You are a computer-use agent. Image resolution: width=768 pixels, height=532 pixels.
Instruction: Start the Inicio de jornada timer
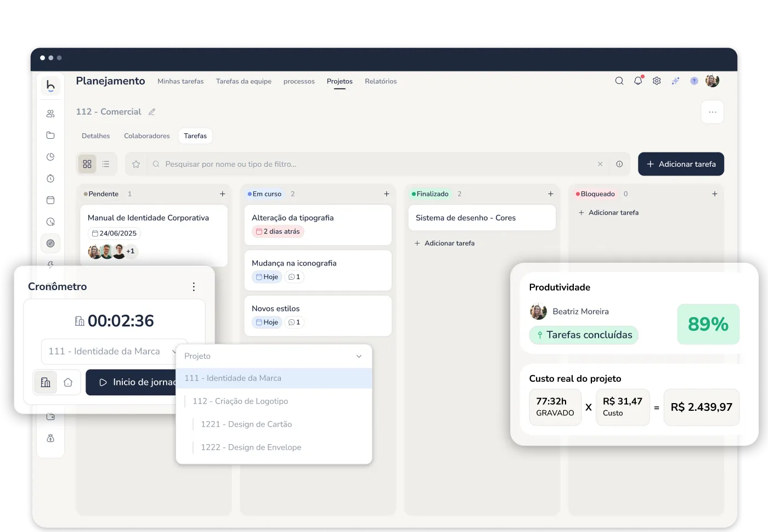132,382
